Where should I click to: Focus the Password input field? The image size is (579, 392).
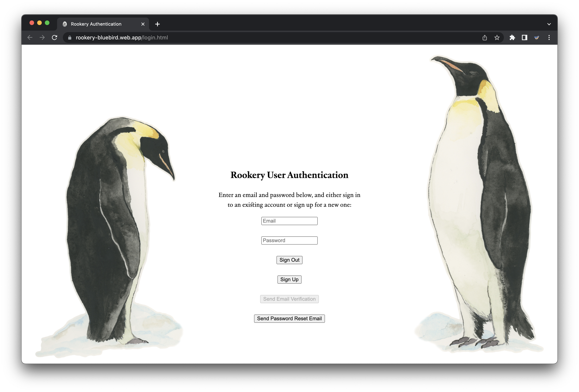point(289,240)
